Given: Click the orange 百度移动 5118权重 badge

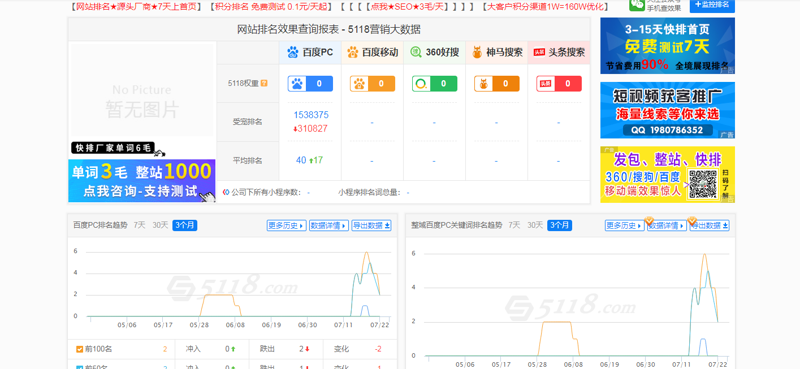Looking at the screenshot, I should click(372, 84).
